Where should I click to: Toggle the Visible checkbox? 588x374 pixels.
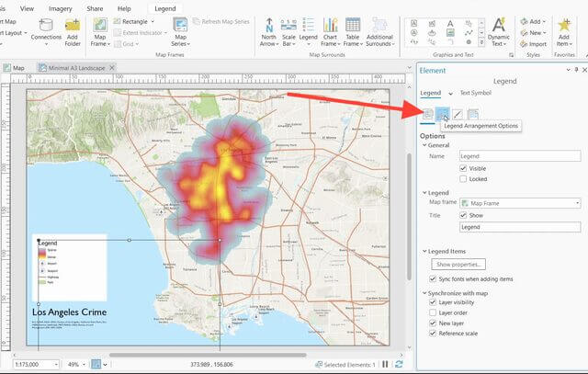(463, 168)
